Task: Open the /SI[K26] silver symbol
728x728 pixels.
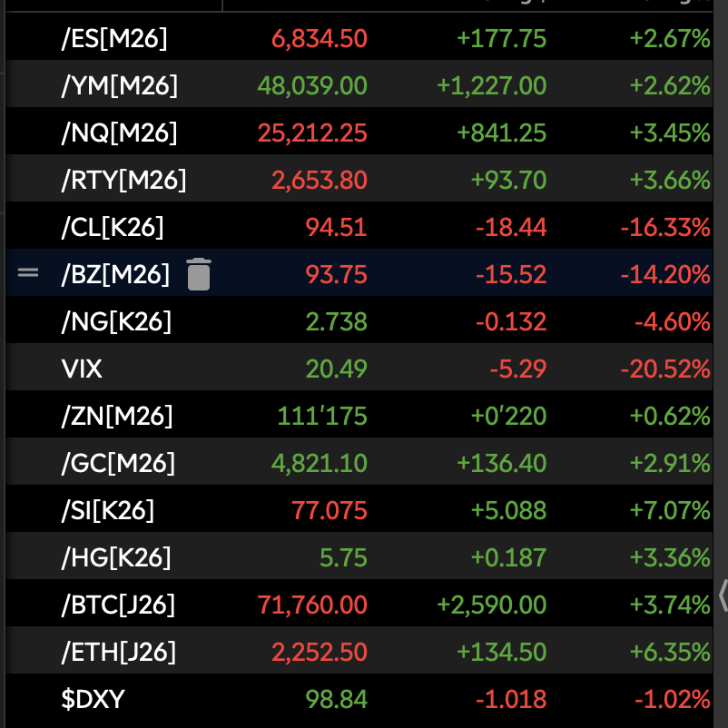Action: click(x=108, y=510)
